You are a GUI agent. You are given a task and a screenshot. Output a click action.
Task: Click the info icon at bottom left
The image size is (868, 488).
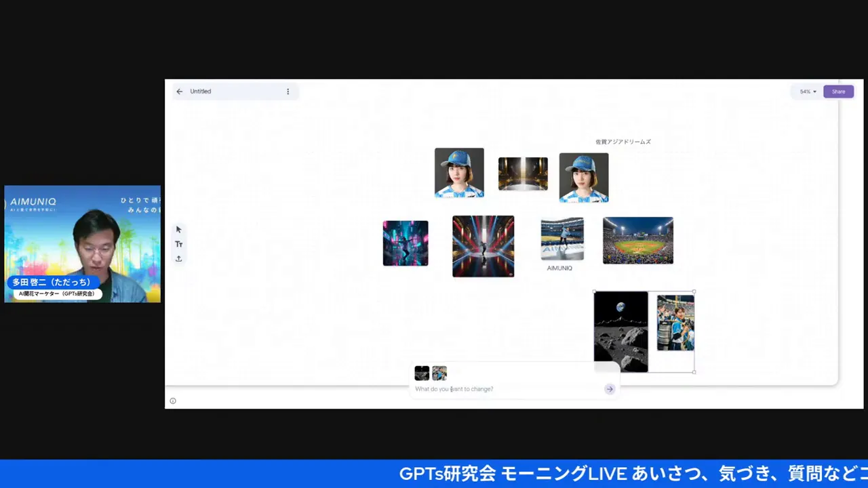pos(173,401)
